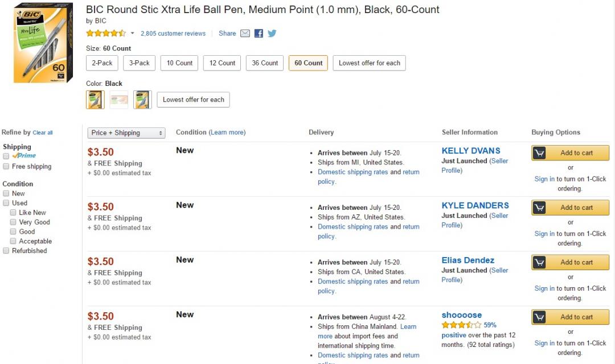Image resolution: width=615 pixels, height=364 pixels.
Task: Select the 36 Count size option
Action: [x=265, y=63]
